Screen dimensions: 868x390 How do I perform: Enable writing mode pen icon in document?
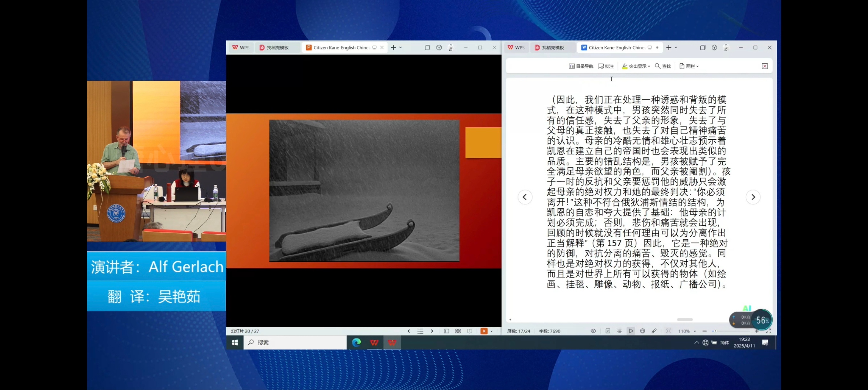click(654, 331)
